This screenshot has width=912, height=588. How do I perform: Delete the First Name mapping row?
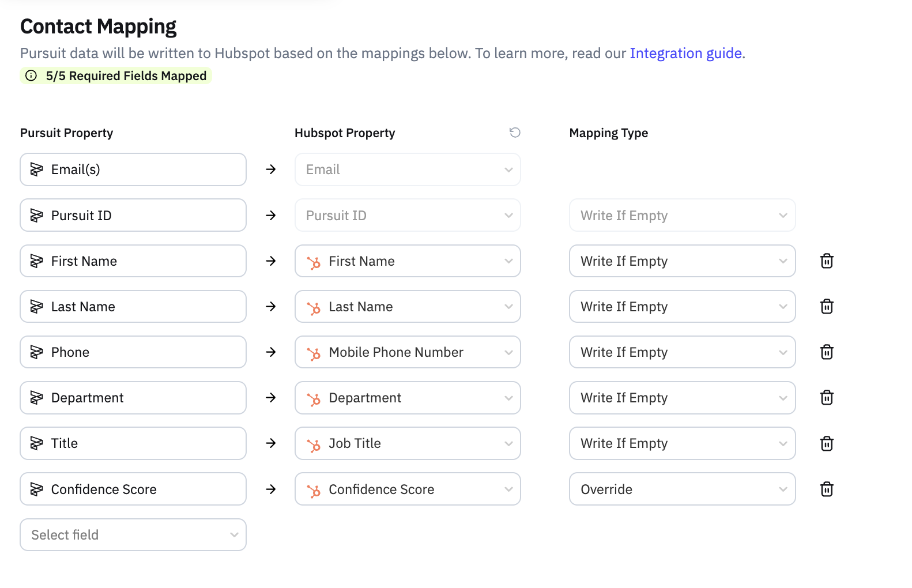[827, 261]
